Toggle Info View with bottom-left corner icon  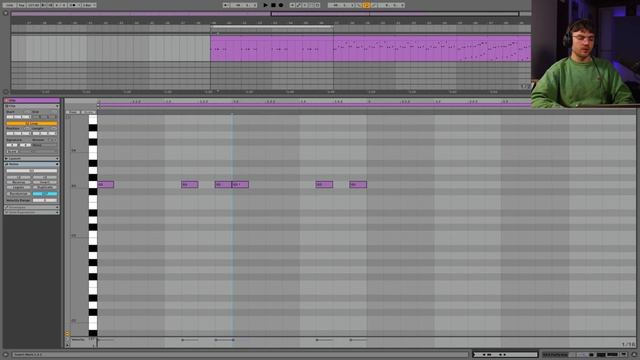pyautogui.click(x=5, y=355)
